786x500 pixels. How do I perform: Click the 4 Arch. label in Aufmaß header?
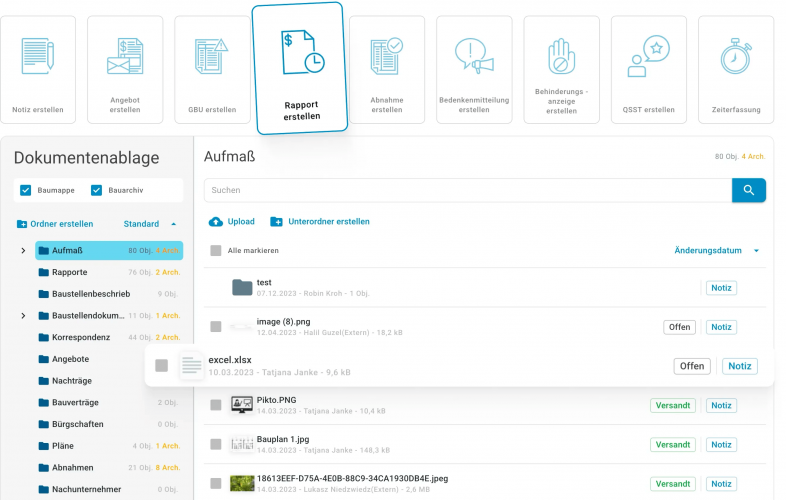pyautogui.click(x=753, y=156)
